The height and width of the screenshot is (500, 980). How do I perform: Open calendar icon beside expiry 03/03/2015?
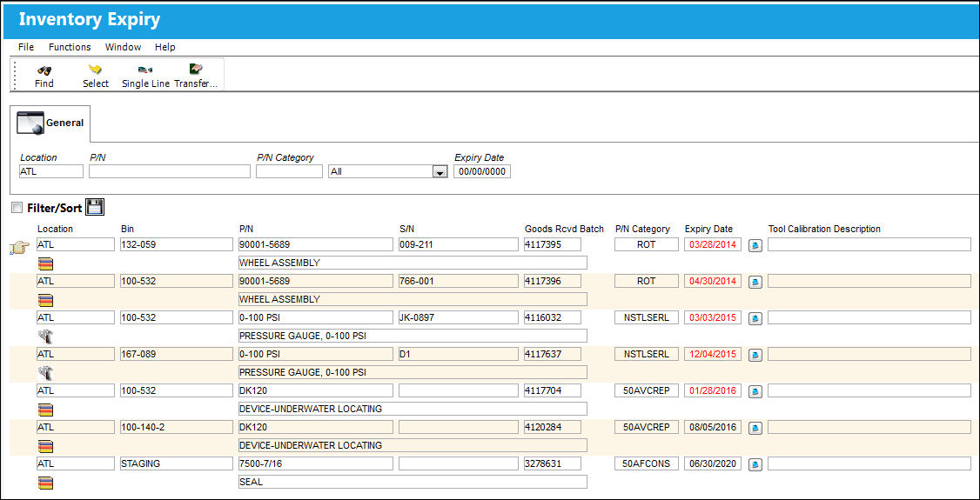pos(755,318)
